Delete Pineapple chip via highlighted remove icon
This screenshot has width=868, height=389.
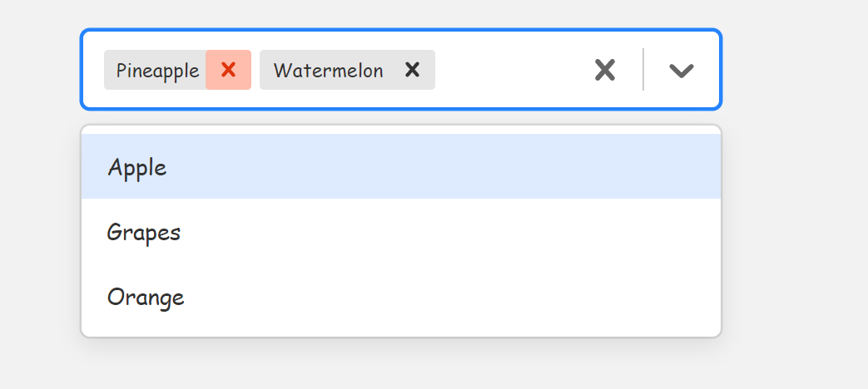coord(228,70)
